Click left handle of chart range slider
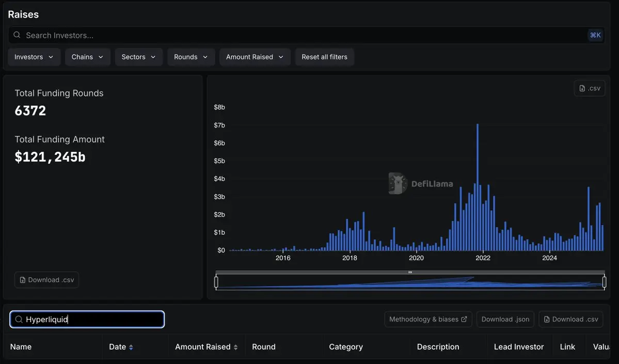 tap(216, 282)
